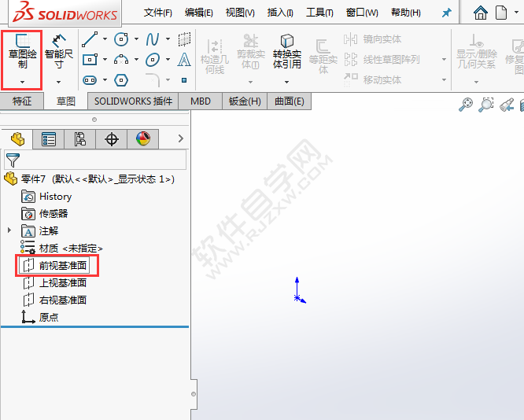This screenshot has width=524, height=420.
Task: Expand more manager tabs chevron
Action: tap(181, 138)
